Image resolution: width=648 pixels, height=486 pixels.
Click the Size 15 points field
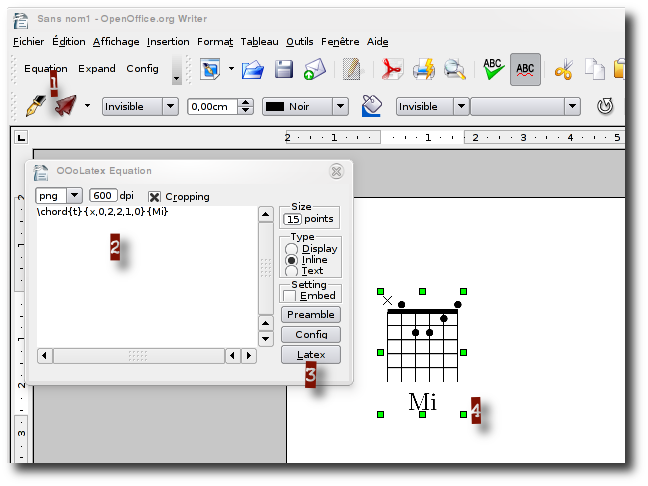293,219
